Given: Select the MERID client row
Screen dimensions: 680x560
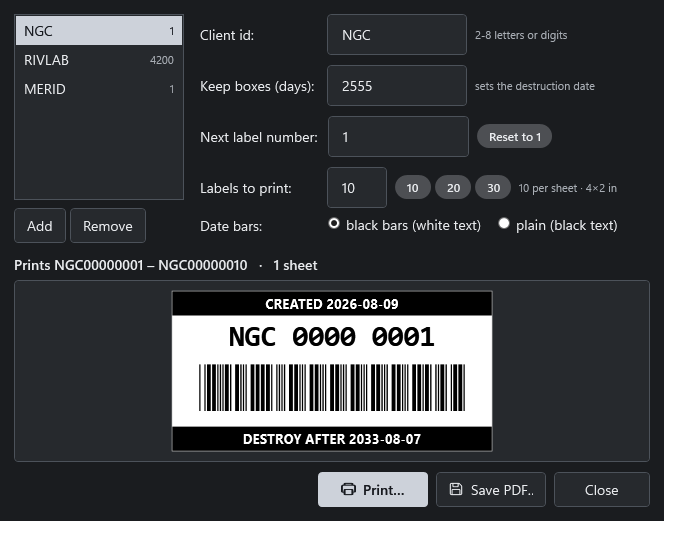Looking at the screenshot, I should pyautogui.click(x=99, y=89).
